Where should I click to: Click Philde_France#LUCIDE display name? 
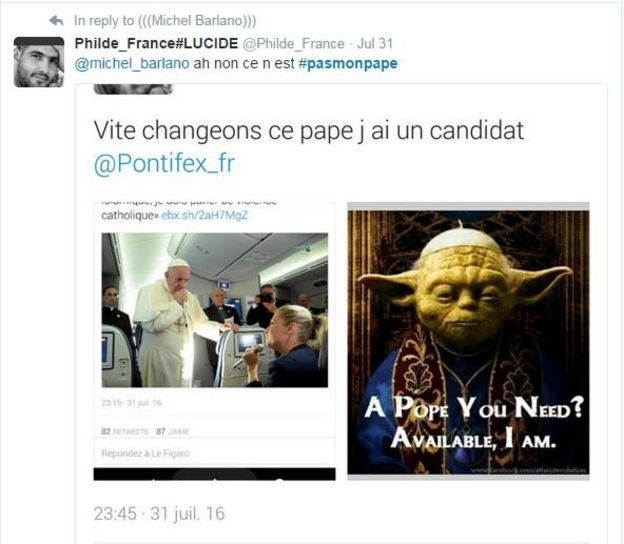[x=156, y=43]
